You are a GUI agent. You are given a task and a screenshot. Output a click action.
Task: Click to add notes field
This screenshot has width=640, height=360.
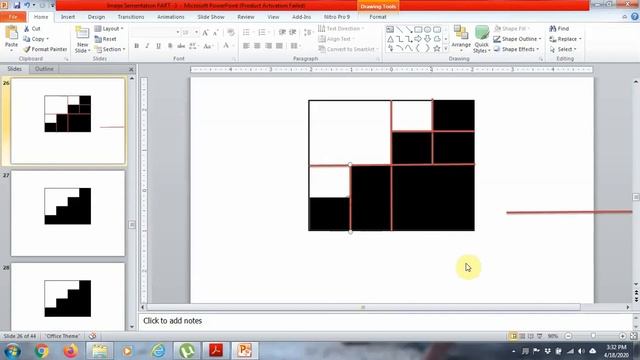click(x=384, y=321)
